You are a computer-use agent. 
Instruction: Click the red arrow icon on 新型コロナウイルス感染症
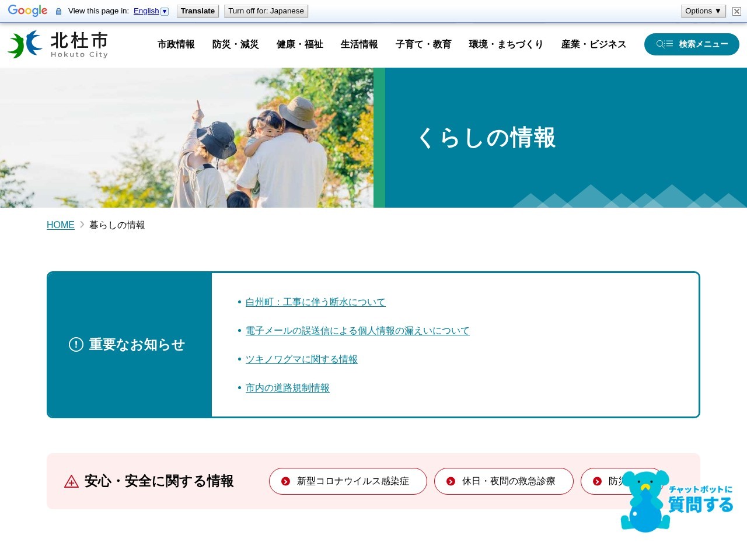[x=285, y=481]
